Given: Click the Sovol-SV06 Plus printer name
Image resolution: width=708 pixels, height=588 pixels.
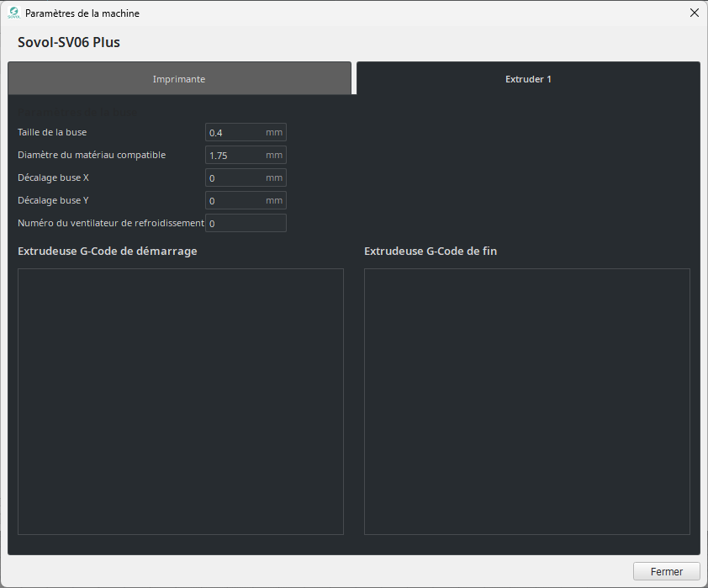Looking at the screenshot, I should [x=69, y=42].
